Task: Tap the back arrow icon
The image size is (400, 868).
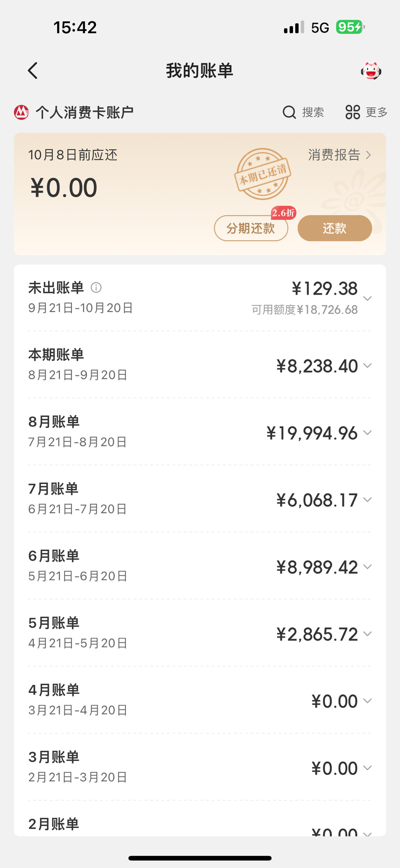Action: point(33,71)
